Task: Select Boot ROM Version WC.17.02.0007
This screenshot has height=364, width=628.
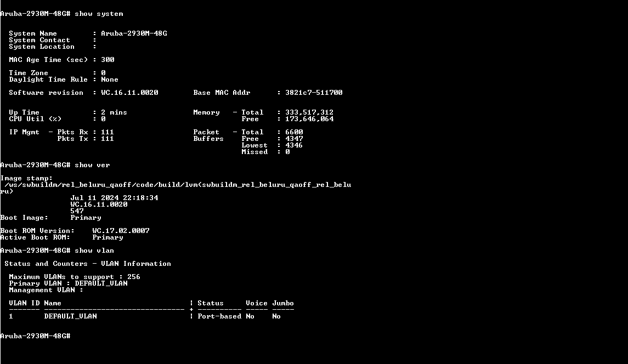Action: pos(121,231)
